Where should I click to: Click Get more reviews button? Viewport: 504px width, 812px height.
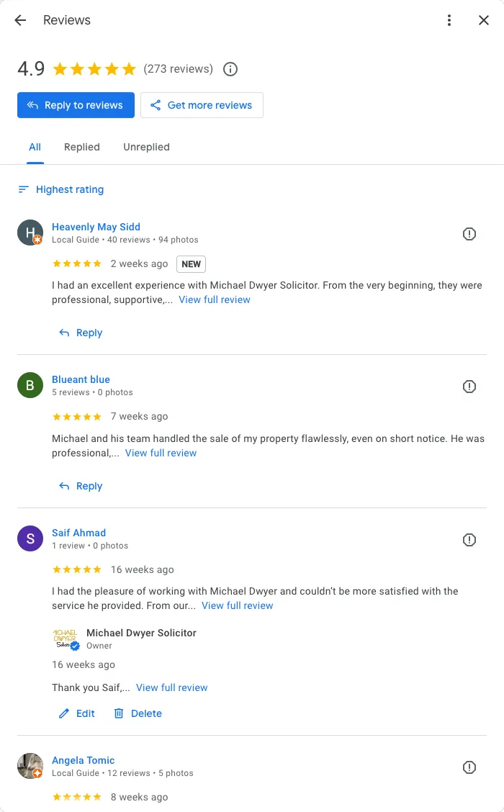pos(202,105)
